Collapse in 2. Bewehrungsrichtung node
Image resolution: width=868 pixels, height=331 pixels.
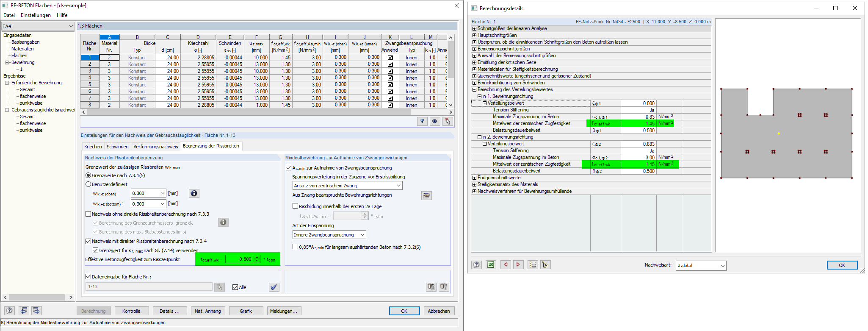480,137
